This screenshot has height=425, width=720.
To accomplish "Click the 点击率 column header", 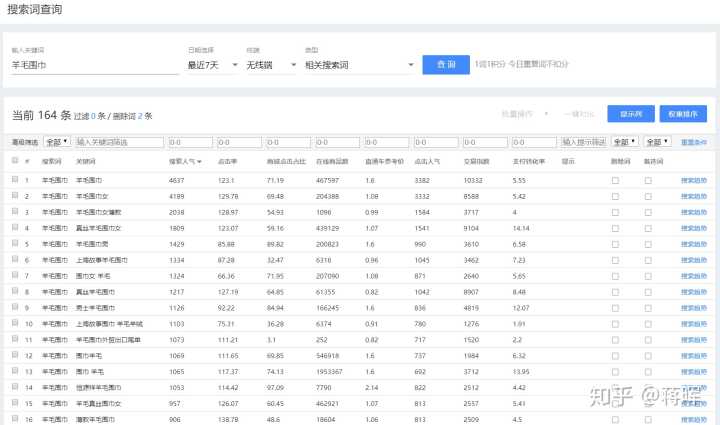I will pyautogui.click(x=228, y=161).
